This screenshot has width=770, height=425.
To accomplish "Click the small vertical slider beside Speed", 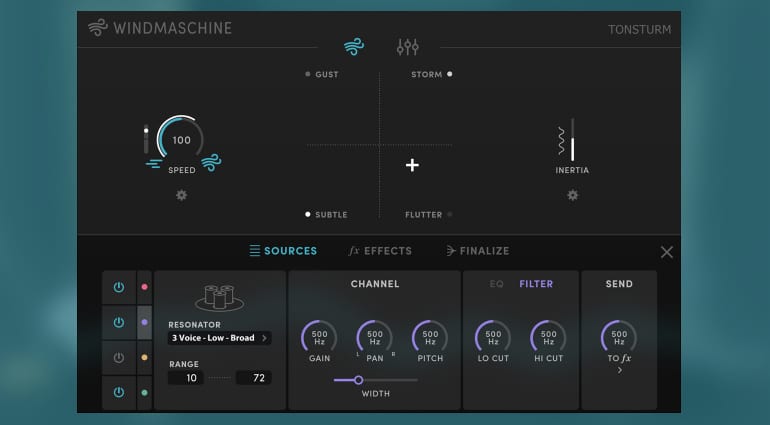I will 146,140.
